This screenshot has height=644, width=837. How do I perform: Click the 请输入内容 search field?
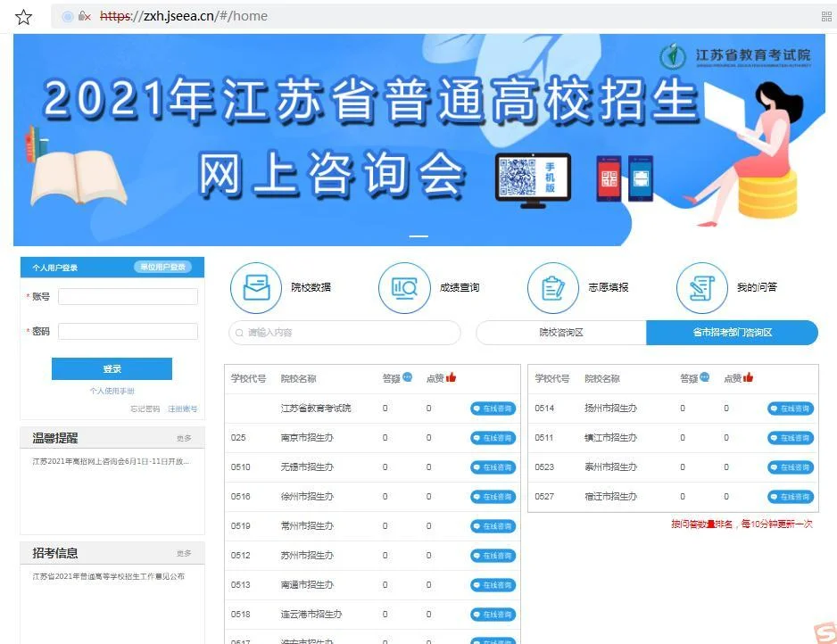[344, 333]
